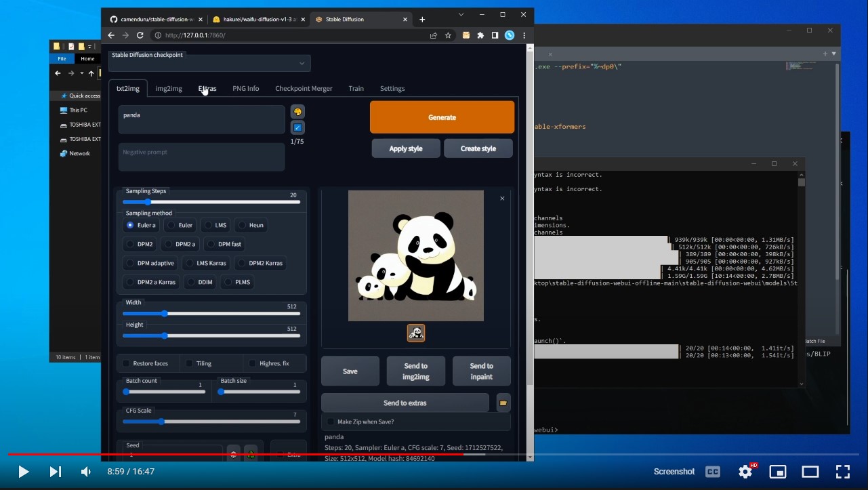The height and width of the screenshot is (490, 868).
Task: Enable the Restore faces checkbox
Action: tap(125, 363)
